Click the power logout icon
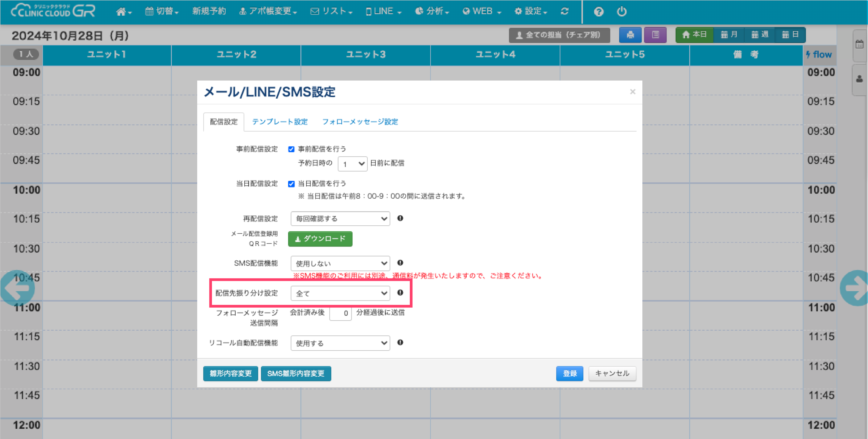The height and width of the screenshot is (439, 868). pyautogui.click(x=621, y=12)
